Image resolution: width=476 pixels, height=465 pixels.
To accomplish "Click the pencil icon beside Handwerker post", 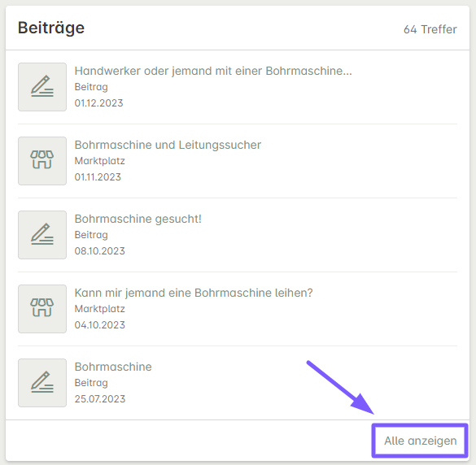I will [42, 87].
